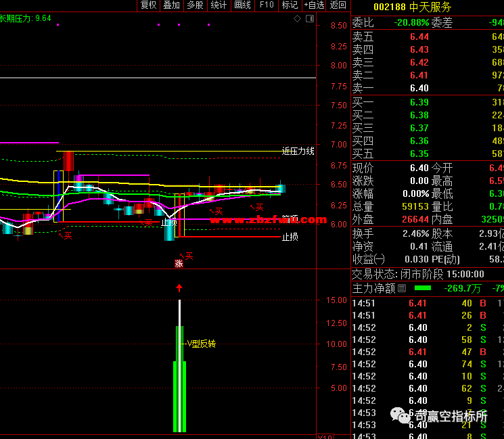Image resolution: width=504 pixels, height=439 pixels.
Task: Click the 14:52 trade row with 74 lots
Action: click(428, 364)
